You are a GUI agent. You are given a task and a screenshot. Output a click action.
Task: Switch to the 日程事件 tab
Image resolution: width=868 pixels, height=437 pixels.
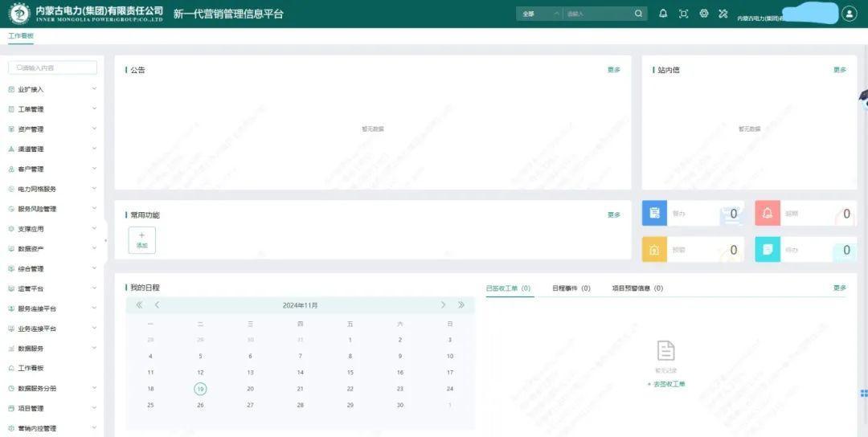coord(571,288)
